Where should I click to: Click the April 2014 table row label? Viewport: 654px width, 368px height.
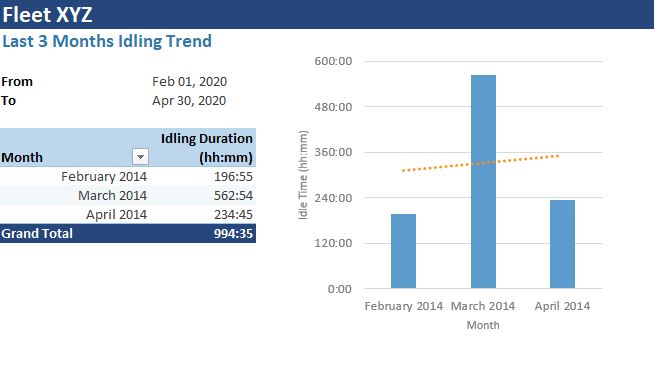click(x=116, y=214)
